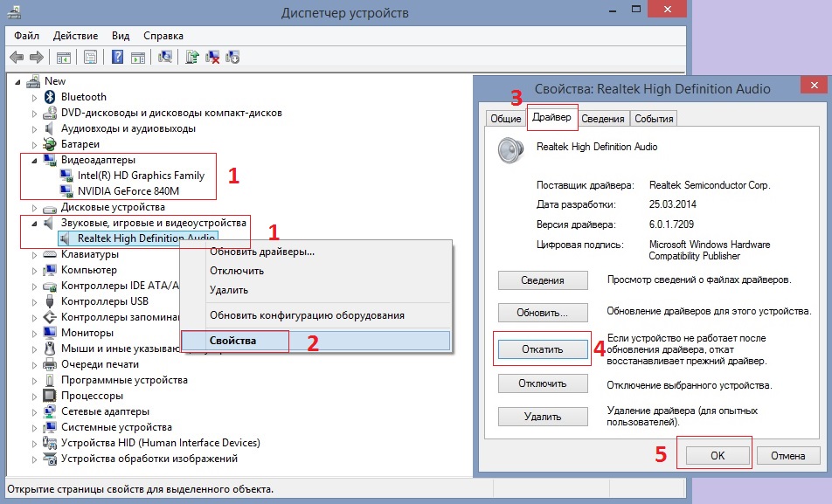Image resolution: width=832 pixels, height=504 pixels.
Task: Open Properties via the toolbar icon
Action: [90, 57]
